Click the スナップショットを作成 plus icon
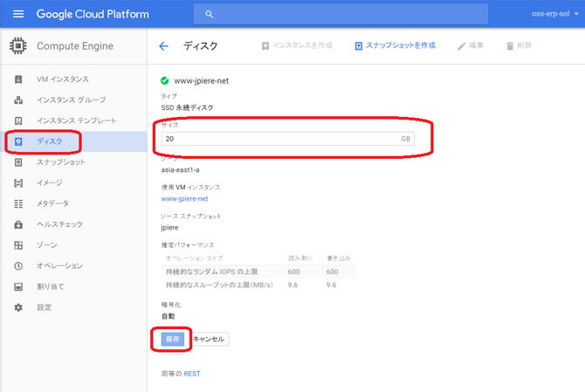 click(x=358, y=46)
